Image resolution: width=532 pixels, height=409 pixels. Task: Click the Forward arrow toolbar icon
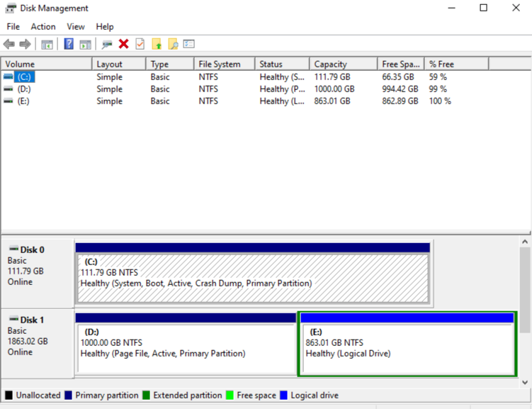[25, 44]
